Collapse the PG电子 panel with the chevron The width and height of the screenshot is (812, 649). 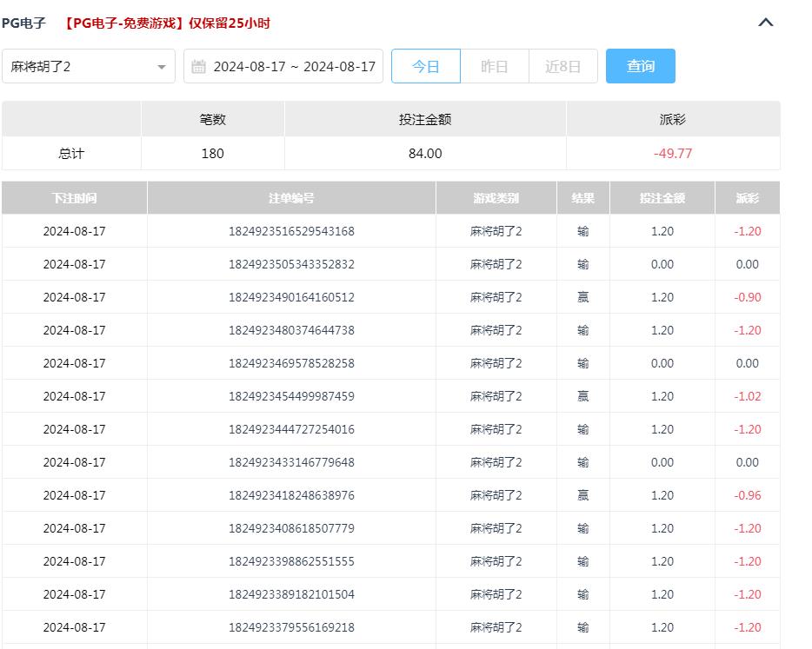765,22
